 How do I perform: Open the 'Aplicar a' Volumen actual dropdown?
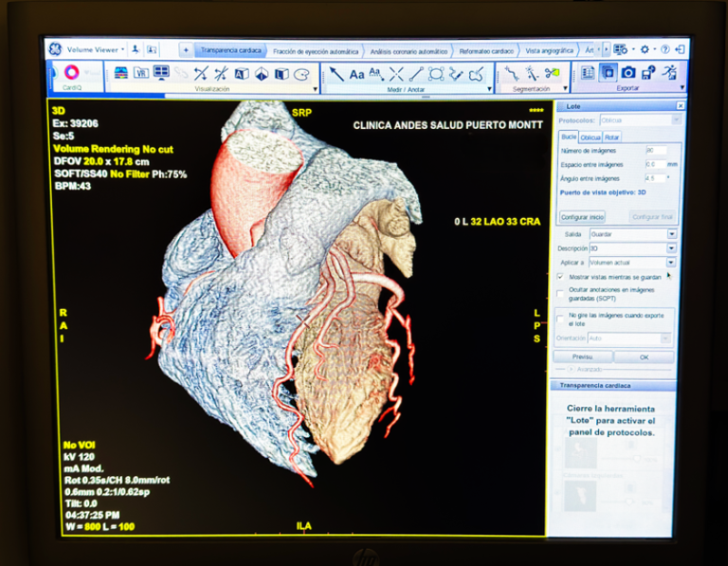(x=632, y=263)
